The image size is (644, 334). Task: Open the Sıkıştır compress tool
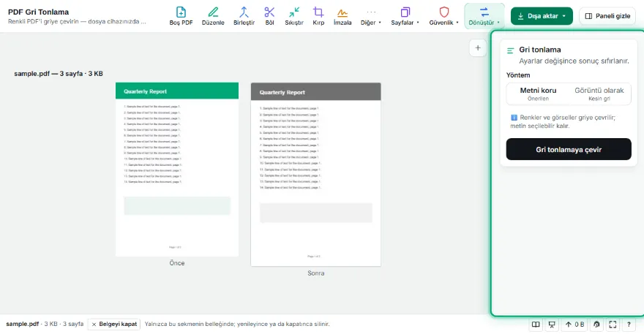(x=294, y=16)
